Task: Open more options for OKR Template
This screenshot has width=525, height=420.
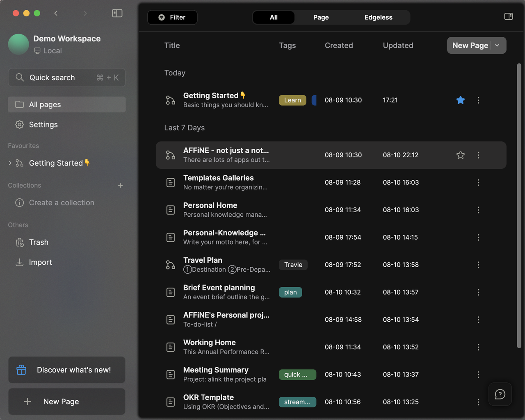Action: (x=478, y=402)
